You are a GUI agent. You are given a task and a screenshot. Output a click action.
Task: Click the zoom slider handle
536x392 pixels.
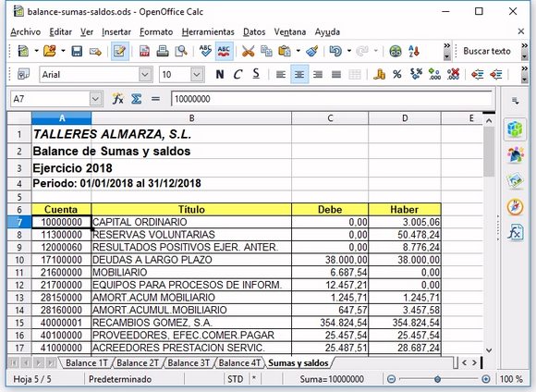(x=437, y=379)
